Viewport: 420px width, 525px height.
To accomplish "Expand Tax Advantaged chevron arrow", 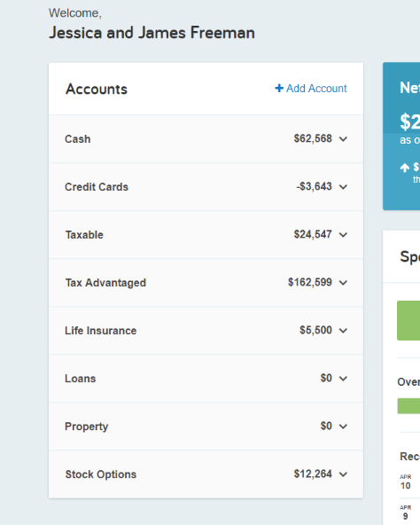I will click(343, 283).
